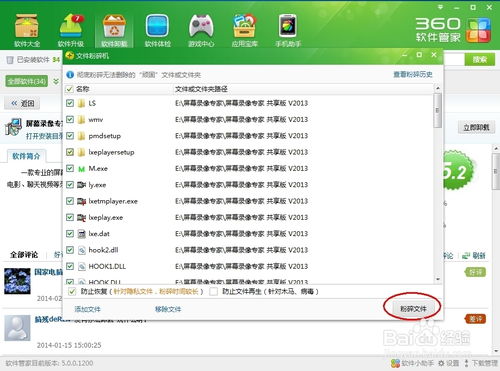Uncheck the lxetmplayer.exe checkbox
This screenshot has height=371, width=500.
tap(70, 201)
